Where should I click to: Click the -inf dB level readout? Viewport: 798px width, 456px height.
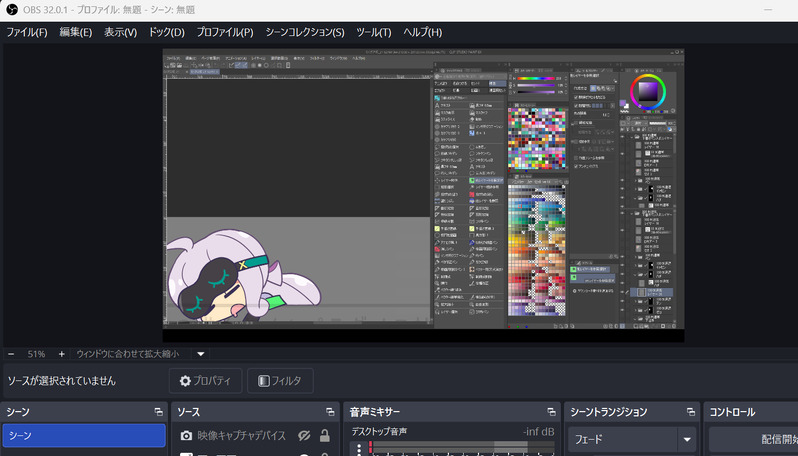coord(538,432)
